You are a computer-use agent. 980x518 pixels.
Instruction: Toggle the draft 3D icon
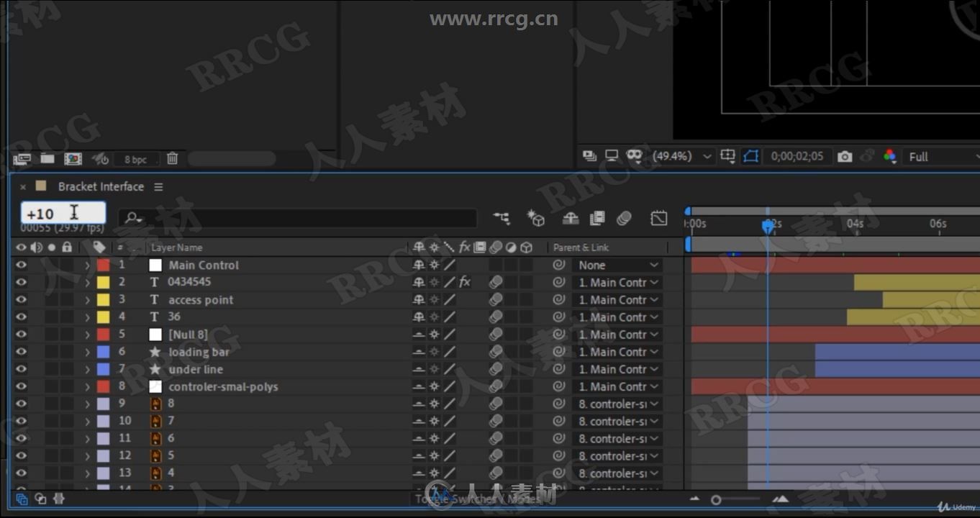536,218
